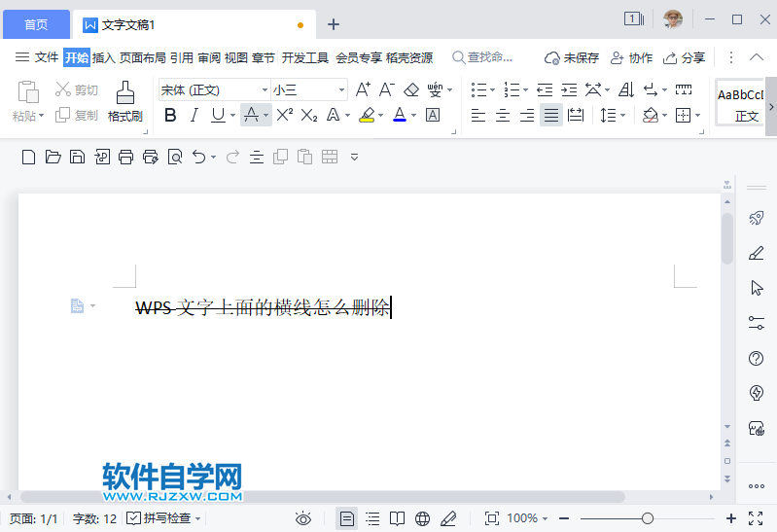The width and height of the screenshot is (777, 532).
Task: Click blue font color button
Action: tap(400, 116)
